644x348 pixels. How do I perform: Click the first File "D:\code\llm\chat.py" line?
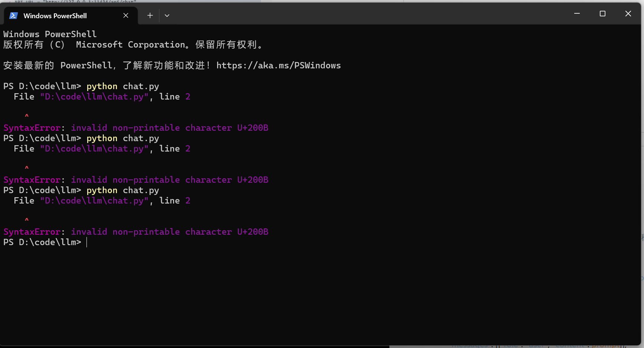pyautogui.click(x=102, y=97)
